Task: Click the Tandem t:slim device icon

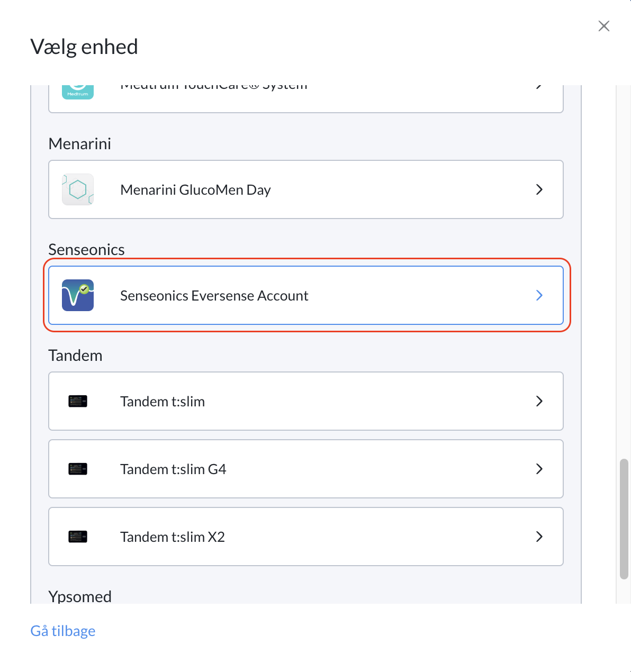Action: coord(78,401)
